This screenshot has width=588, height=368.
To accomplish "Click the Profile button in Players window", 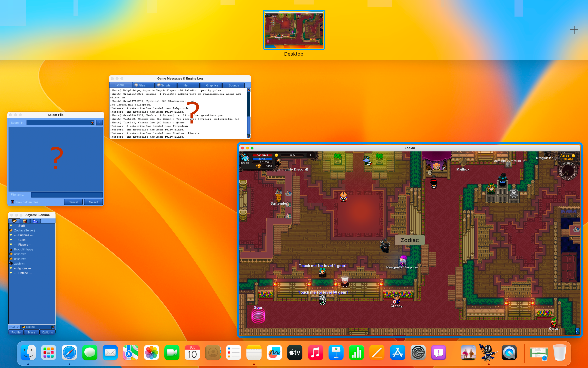I will (x=16, y=332).
